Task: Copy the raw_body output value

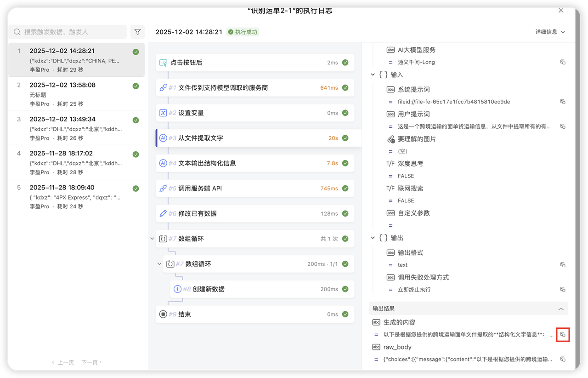Action: tap(563, 359)
